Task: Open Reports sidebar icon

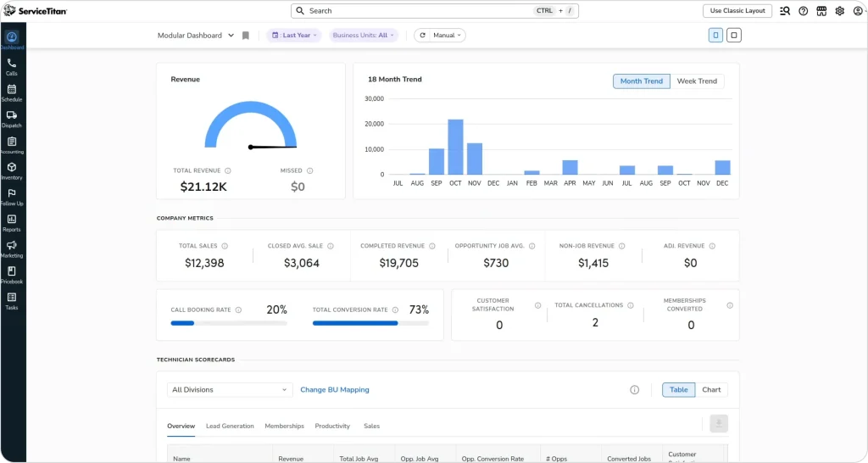Action: 12,223
